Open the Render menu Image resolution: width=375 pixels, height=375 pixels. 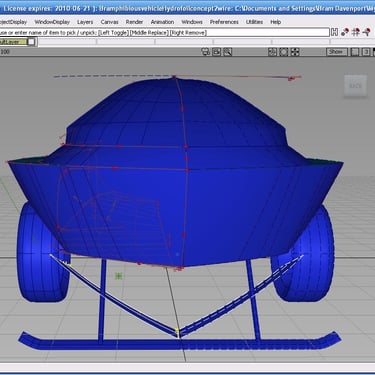point(134,22)
